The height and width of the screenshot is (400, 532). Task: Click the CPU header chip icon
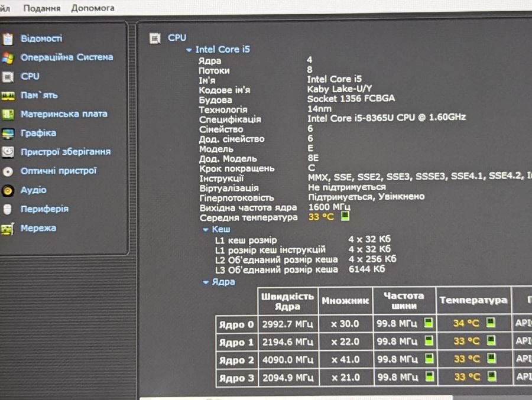[x=155, y=38]
